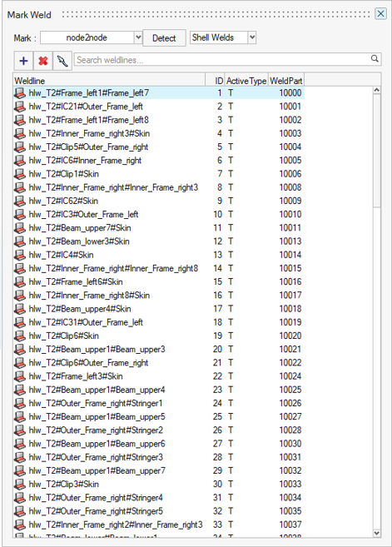
Task: Select the pick weldline tool icon
Action: point(62,61)
